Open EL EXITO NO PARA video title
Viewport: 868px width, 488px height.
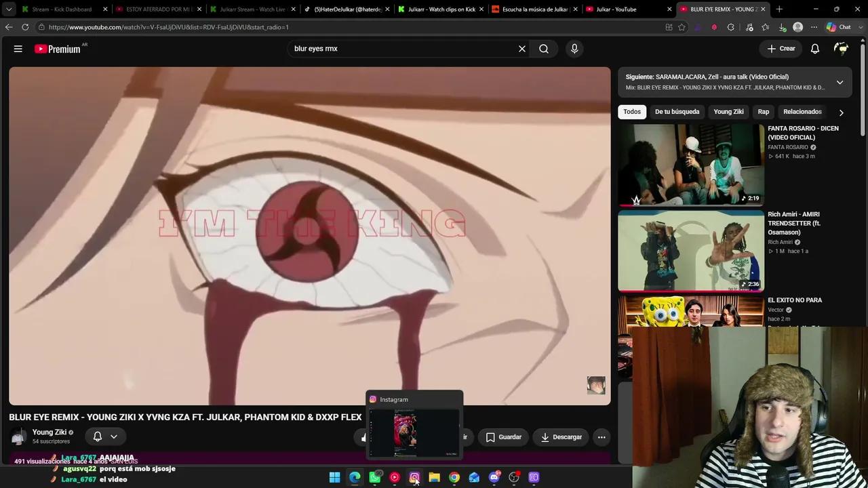click(795, 300)
